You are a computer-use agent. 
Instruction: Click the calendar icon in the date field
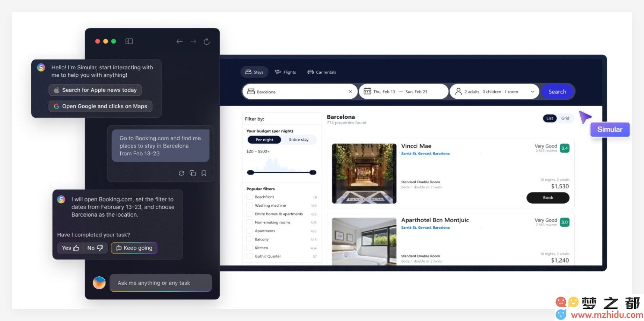pos(367,91)
